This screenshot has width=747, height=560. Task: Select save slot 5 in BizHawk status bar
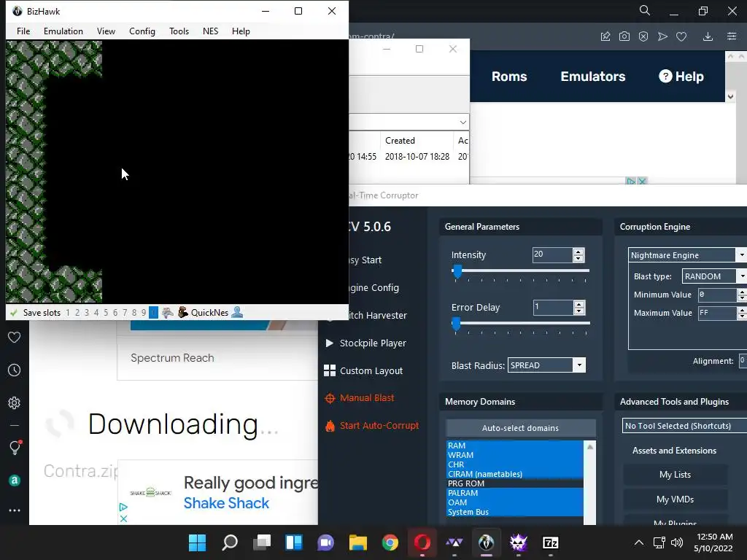coord(106,313)
